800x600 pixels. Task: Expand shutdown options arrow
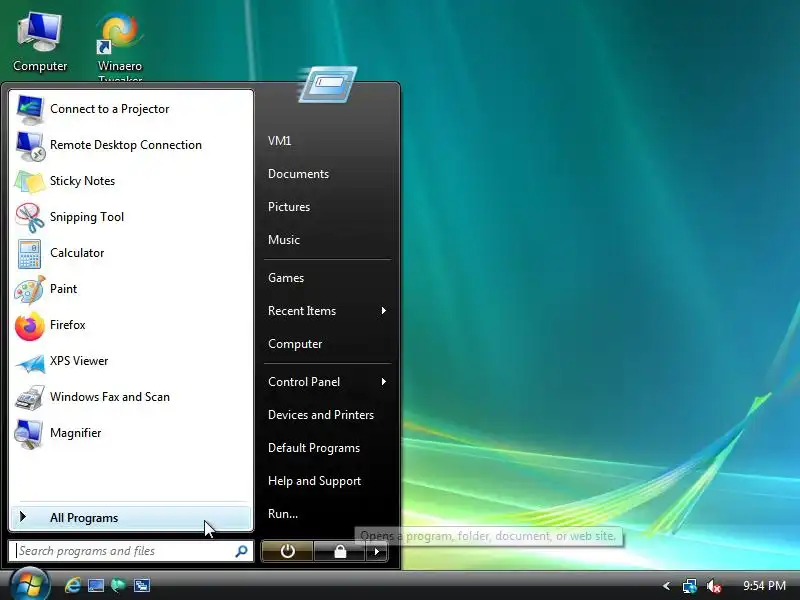pos(377,551)
